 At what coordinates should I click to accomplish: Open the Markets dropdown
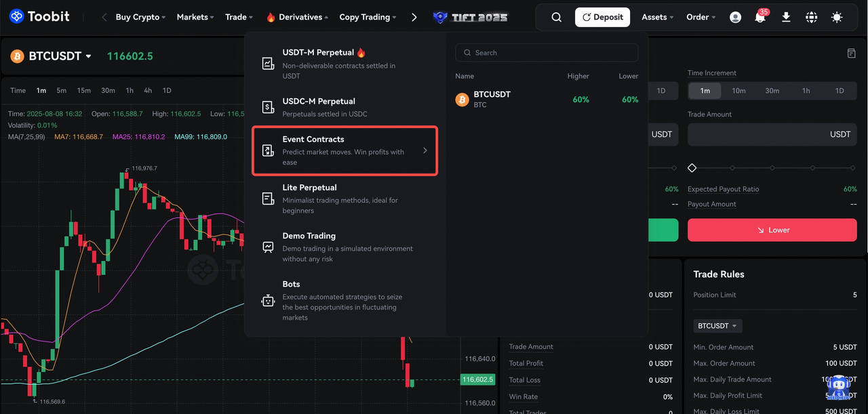tap(195, 17)
